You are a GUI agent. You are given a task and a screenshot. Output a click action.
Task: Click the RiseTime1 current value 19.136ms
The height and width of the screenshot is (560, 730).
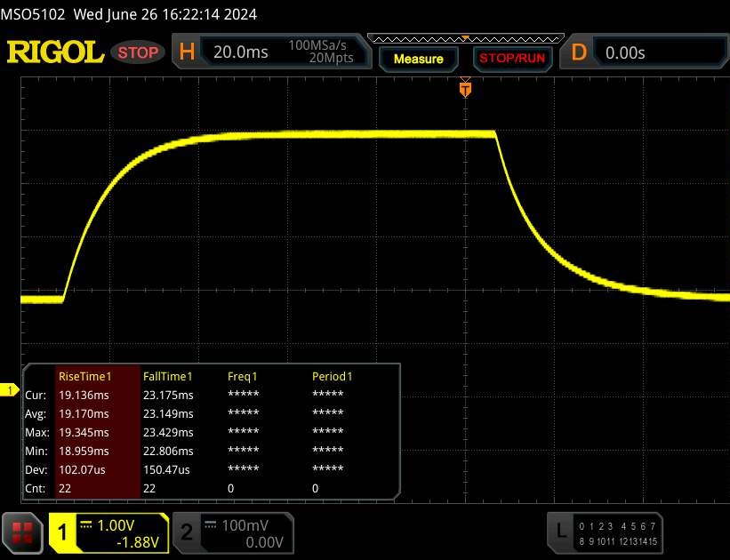pos(84,395)
